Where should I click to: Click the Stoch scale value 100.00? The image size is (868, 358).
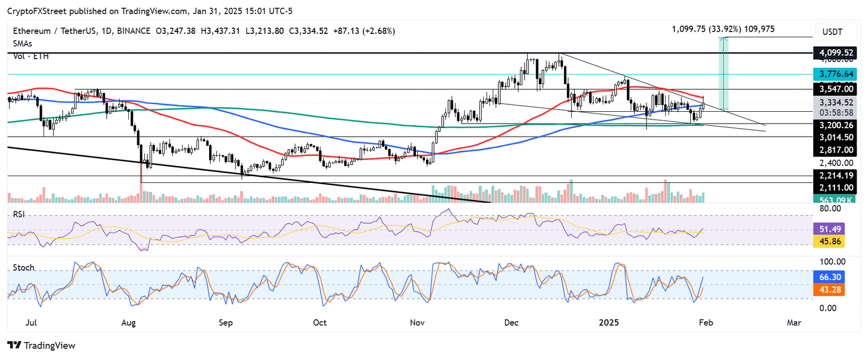point(834,262)
